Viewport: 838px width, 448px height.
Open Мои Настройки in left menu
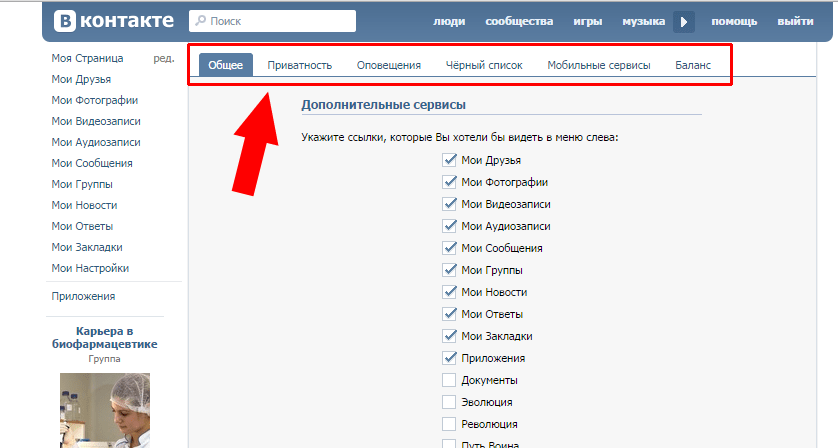[x=90, y=268]
